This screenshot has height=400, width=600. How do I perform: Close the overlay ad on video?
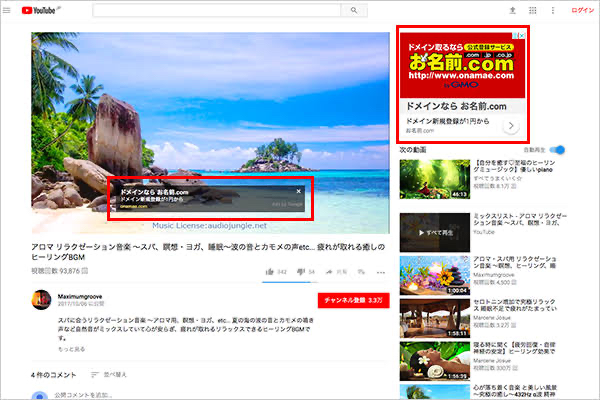coord(298,191)
